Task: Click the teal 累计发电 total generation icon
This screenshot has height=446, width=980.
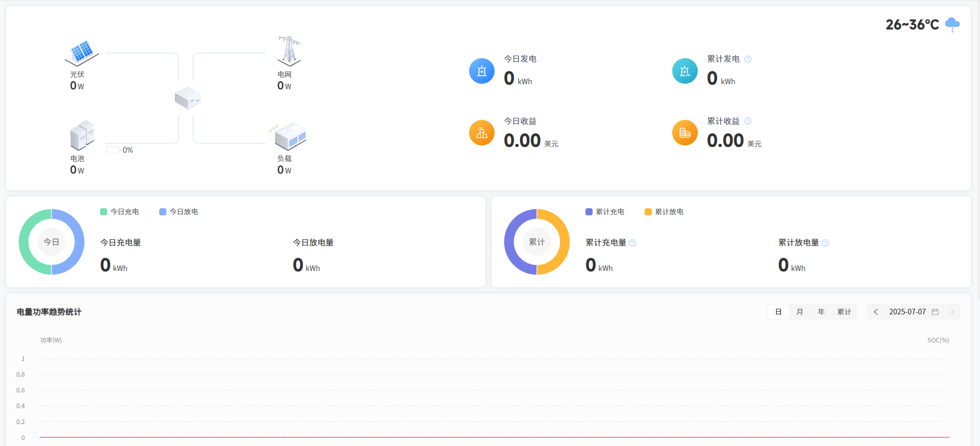Action: (x=684, y=71)
